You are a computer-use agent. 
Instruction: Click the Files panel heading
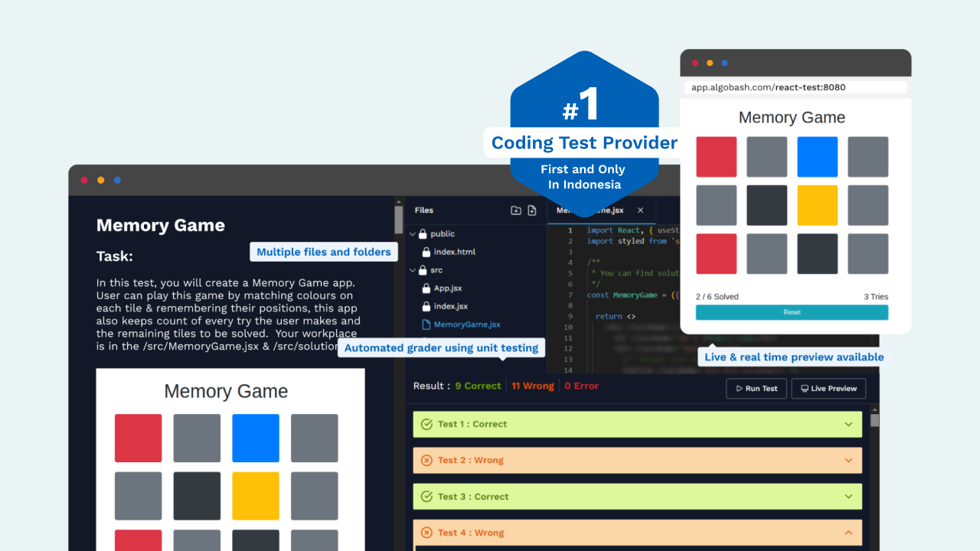(424, 210)
